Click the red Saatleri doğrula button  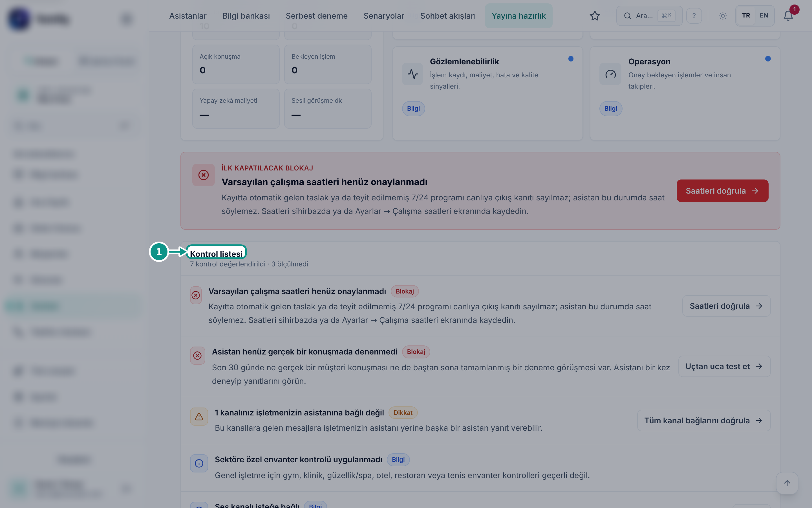click(722, 190)
